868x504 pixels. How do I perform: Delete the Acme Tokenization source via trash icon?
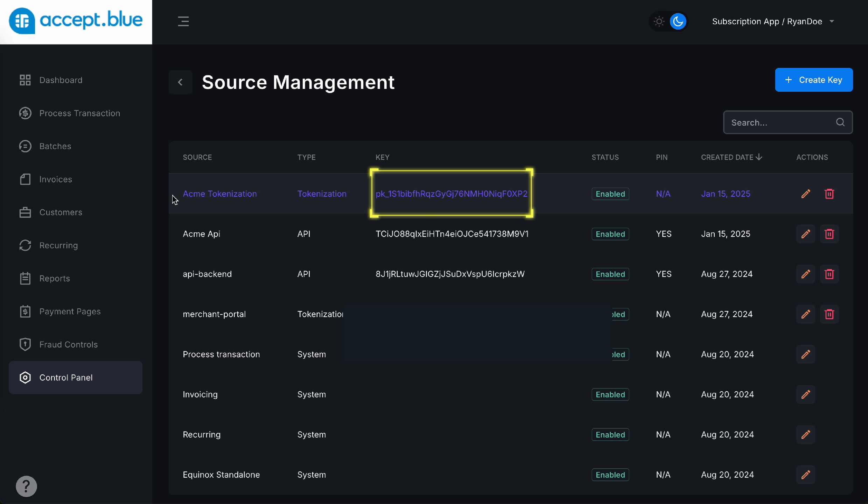click(x=829, y=194)
